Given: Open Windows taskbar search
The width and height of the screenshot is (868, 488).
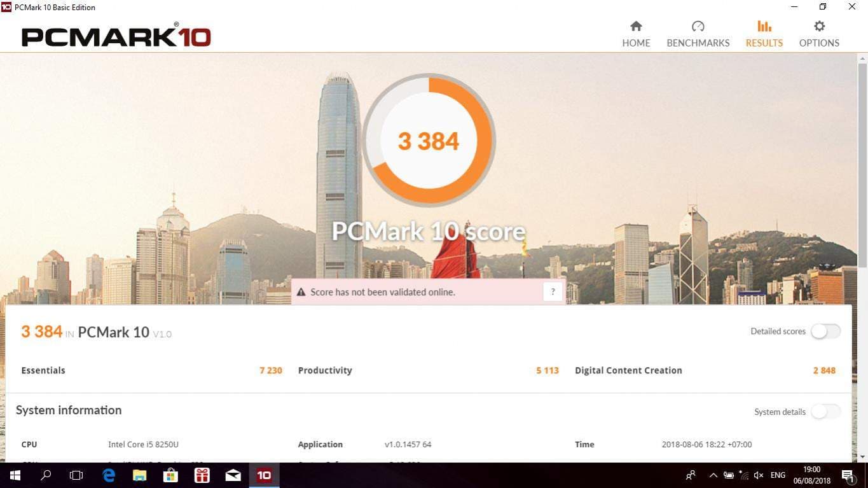Looking at the screenshot, I should coord(46,475).
